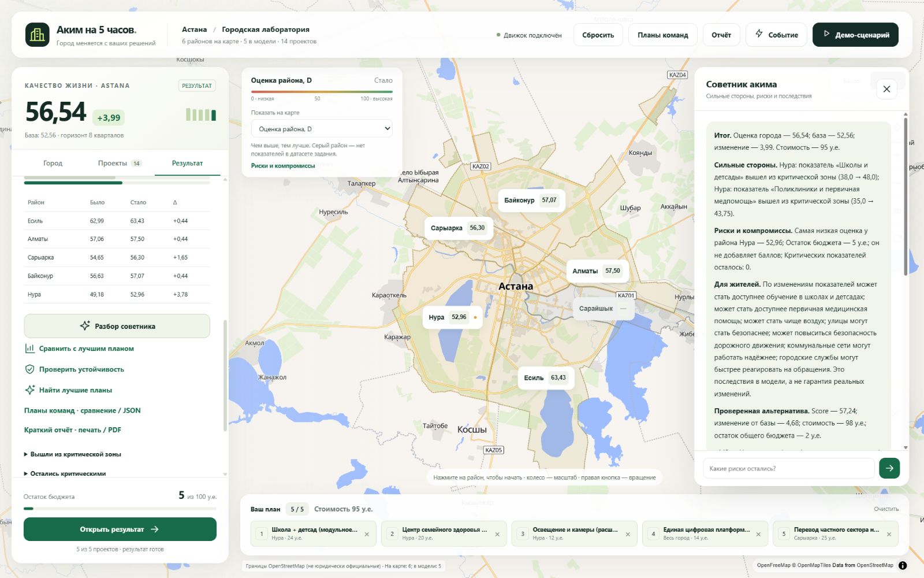The image size is (924, 578).
Task: Expand Вышли из критической зоны section
Action: (x=73, y=454)
